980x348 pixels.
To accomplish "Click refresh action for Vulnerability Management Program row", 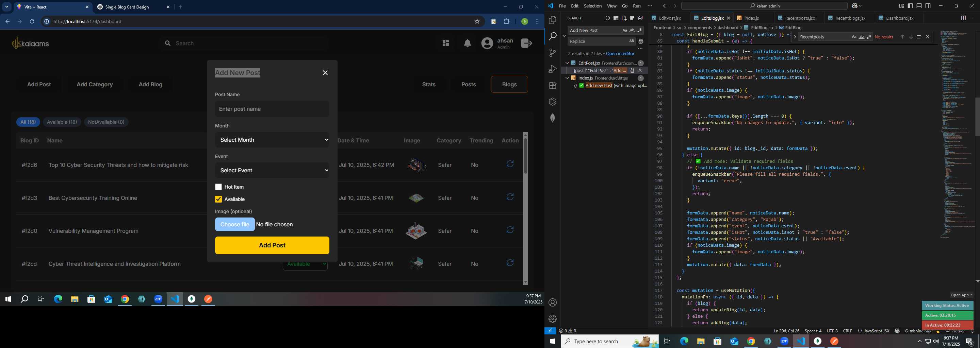I will click(x=510, y=230).
